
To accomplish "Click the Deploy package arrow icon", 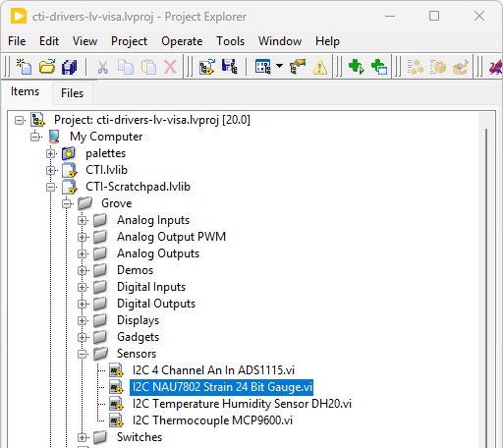I will [461, 67].
